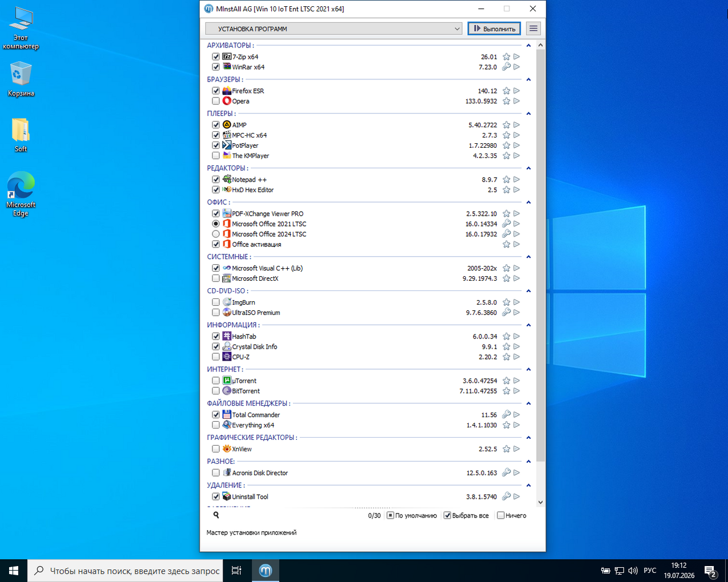Enable the Opera checkbox
The image size is (728, 582).
click(x=216, y=101)
